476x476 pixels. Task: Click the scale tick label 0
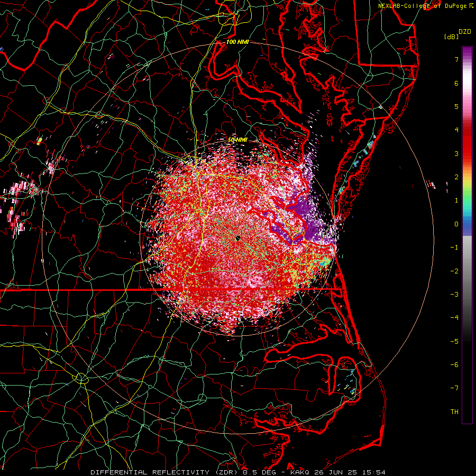(x=456, y=224)
